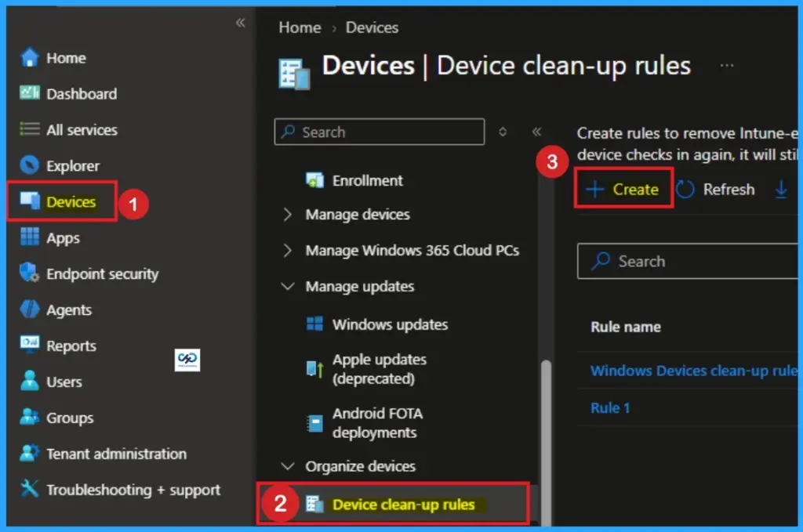Viewport: 803px width, 532px height.
Task: Click the Agents icon in sidebar
Action: [x=30, y=309]
